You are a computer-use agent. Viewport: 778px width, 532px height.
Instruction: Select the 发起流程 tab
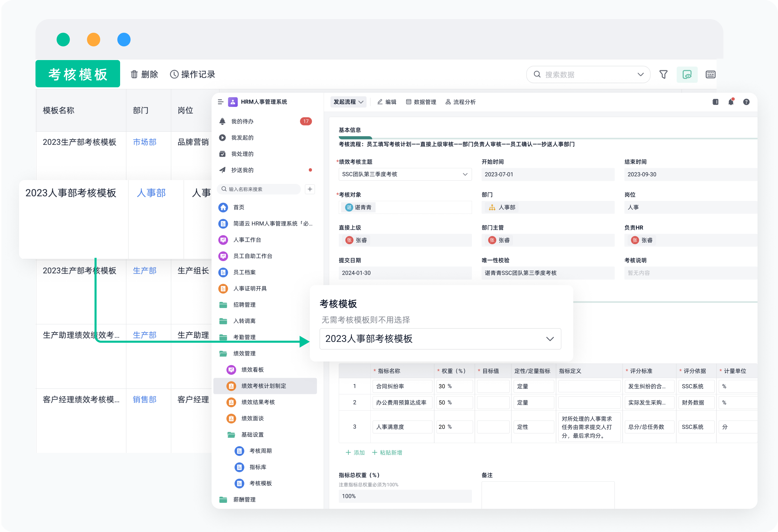pos(349,102)
